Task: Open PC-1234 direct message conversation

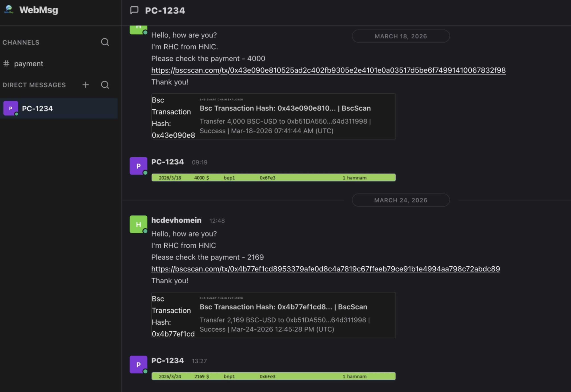Action: pos(37,108)
